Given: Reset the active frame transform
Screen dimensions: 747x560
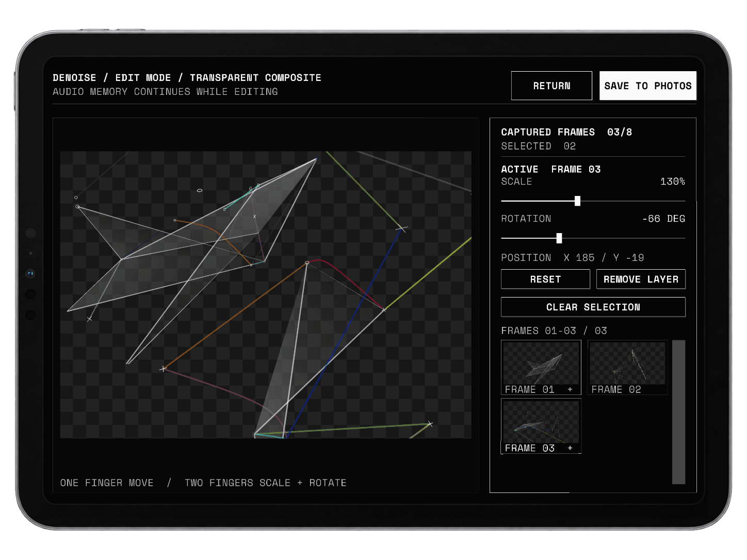Looking at the screenshot, I should (x=545, y=279).
